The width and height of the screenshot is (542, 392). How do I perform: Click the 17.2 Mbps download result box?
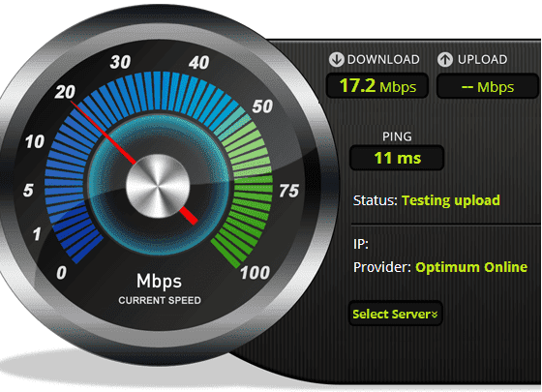377,86
